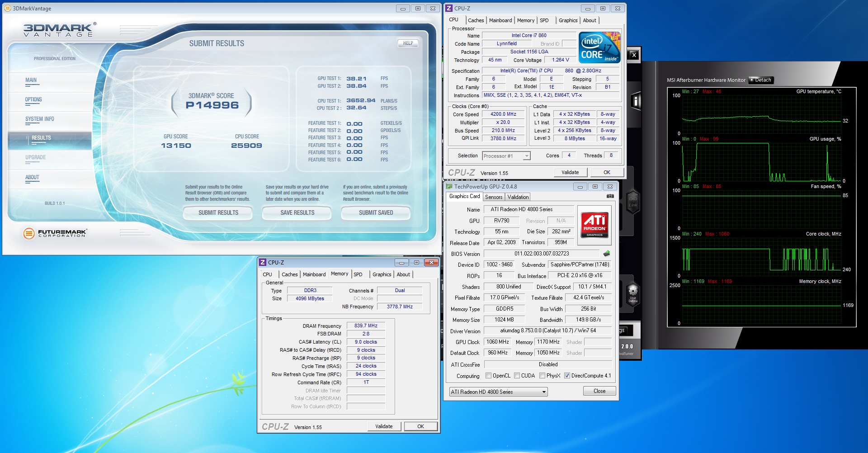Image resolution: width=868 pixels, height=453 pixels.
Task: Click the CPU-Z title icon in the processor window
Action: 449,8
